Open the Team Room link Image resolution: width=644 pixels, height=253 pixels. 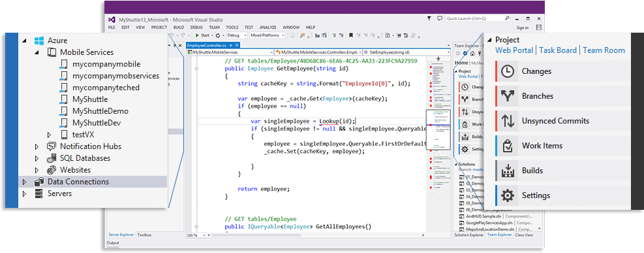tap(604, 50)
